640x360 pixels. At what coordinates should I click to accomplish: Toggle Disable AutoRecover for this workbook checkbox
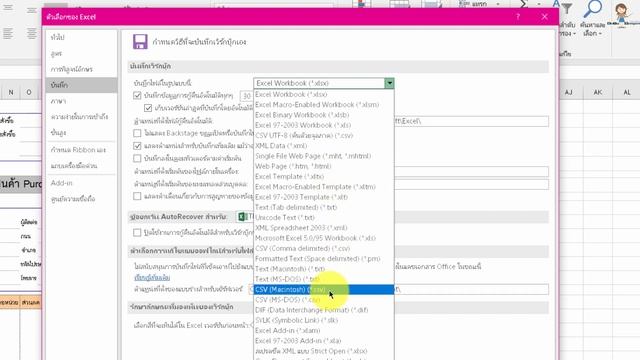point(137,233)
